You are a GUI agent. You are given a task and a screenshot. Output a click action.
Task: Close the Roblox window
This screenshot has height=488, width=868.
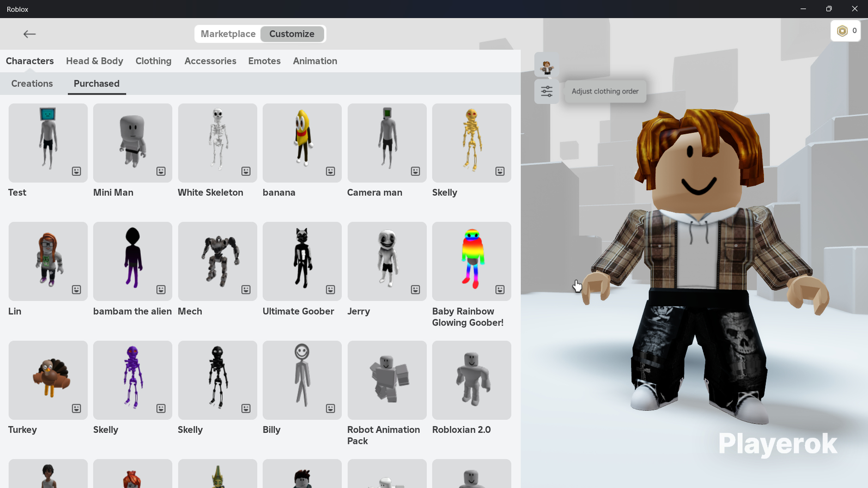[854, 9]
